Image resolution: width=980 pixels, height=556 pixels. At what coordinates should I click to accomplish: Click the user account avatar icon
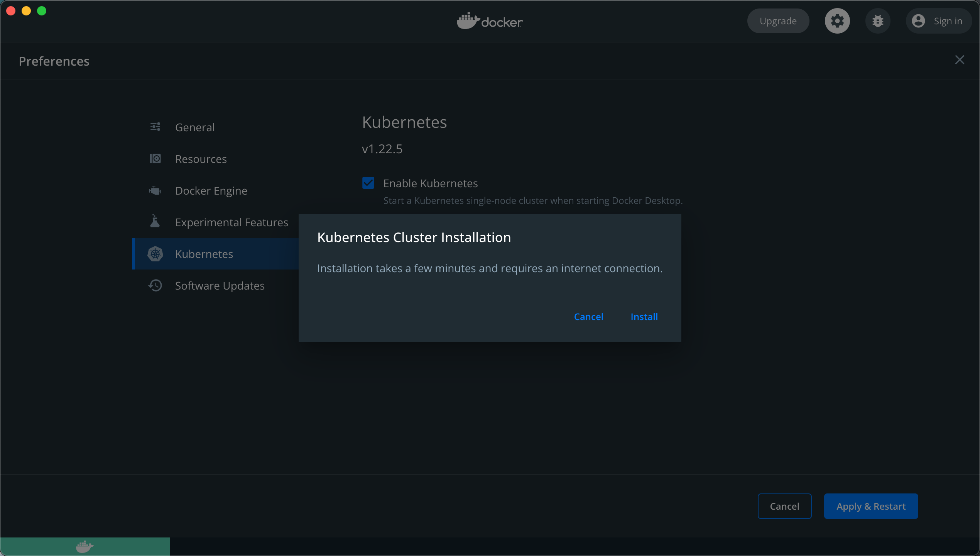pos(918,21)
